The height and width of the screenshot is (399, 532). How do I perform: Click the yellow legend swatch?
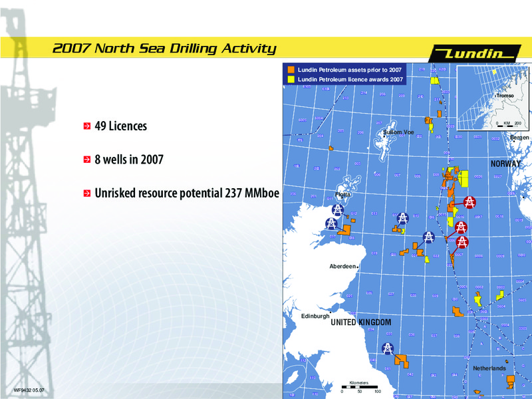click(291, 79)
